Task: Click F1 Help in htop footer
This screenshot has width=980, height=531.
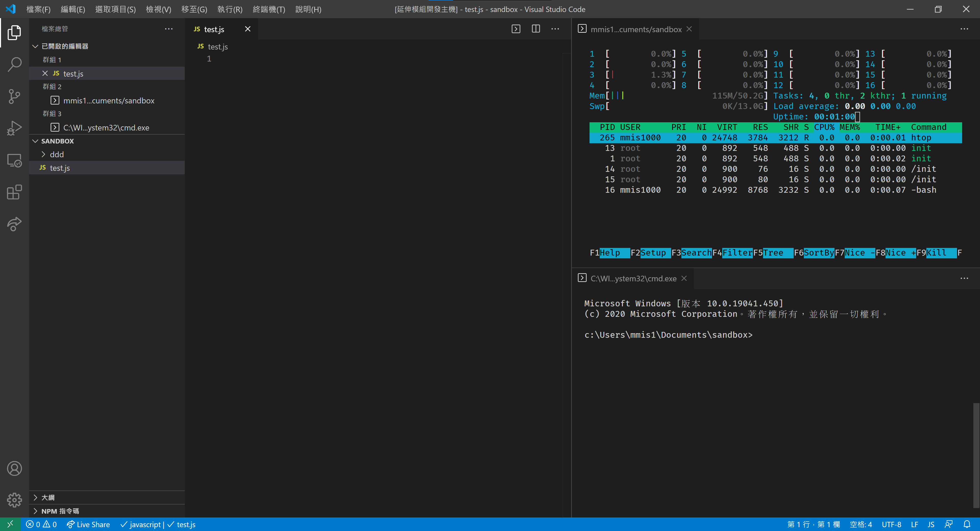Action: coord(610,253)
